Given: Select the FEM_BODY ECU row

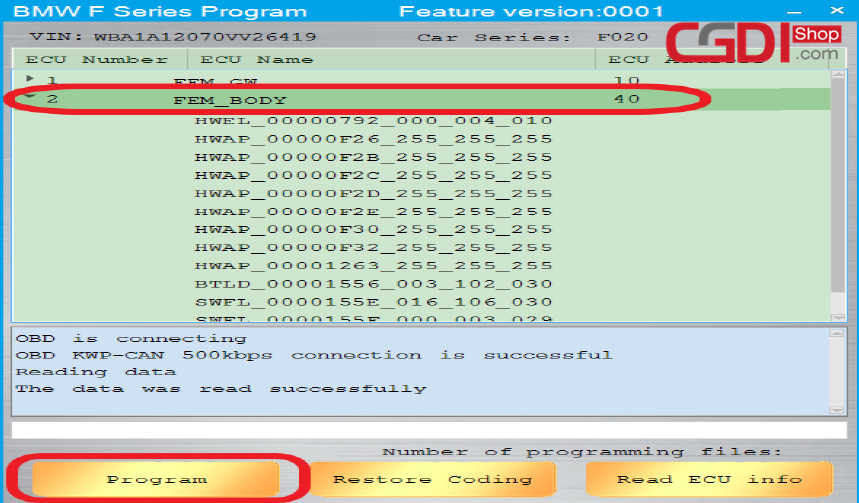Looking at the screenshot, I should (421, 100).
